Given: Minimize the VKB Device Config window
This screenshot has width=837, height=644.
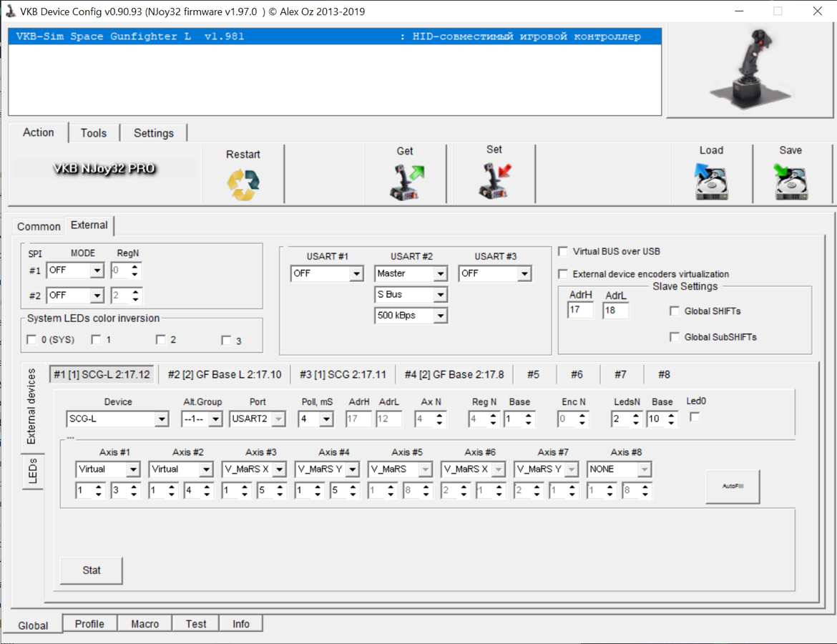Looking at the screenshot, I should coord(739,11).
